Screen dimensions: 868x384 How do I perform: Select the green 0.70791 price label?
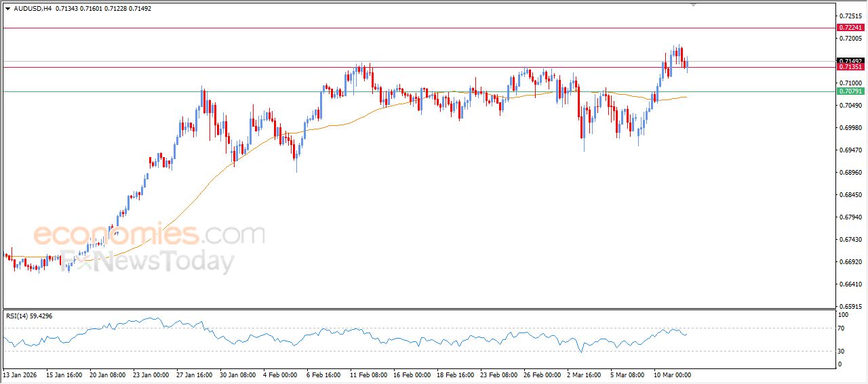[x=850, y=91]
